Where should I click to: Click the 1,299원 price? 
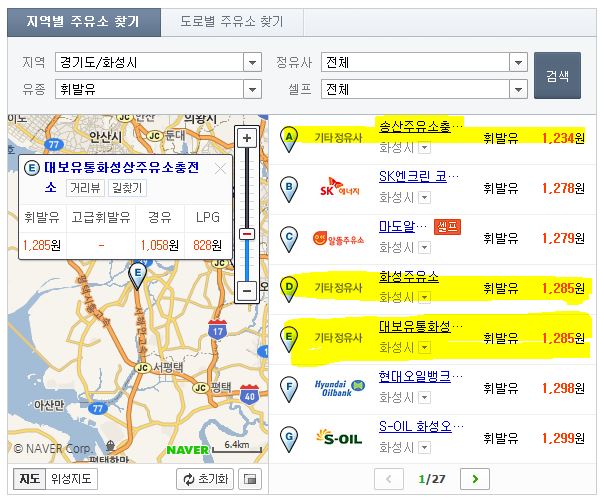click(563, 438)
